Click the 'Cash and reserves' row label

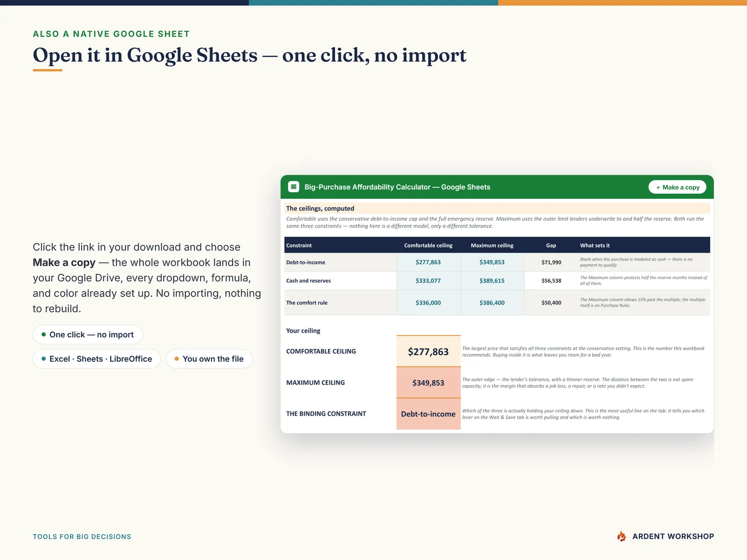pyautogui.click(x=309, y=280)
